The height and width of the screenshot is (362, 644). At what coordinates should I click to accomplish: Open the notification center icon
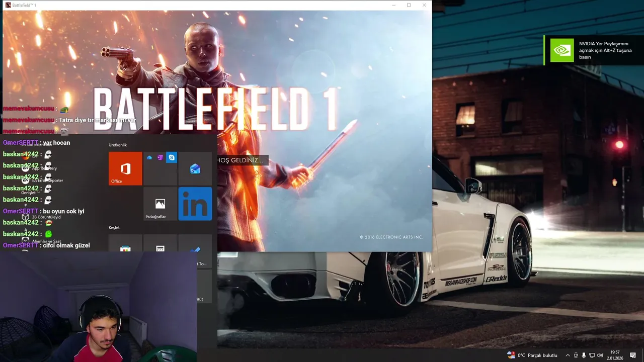[x=633, y=355]
